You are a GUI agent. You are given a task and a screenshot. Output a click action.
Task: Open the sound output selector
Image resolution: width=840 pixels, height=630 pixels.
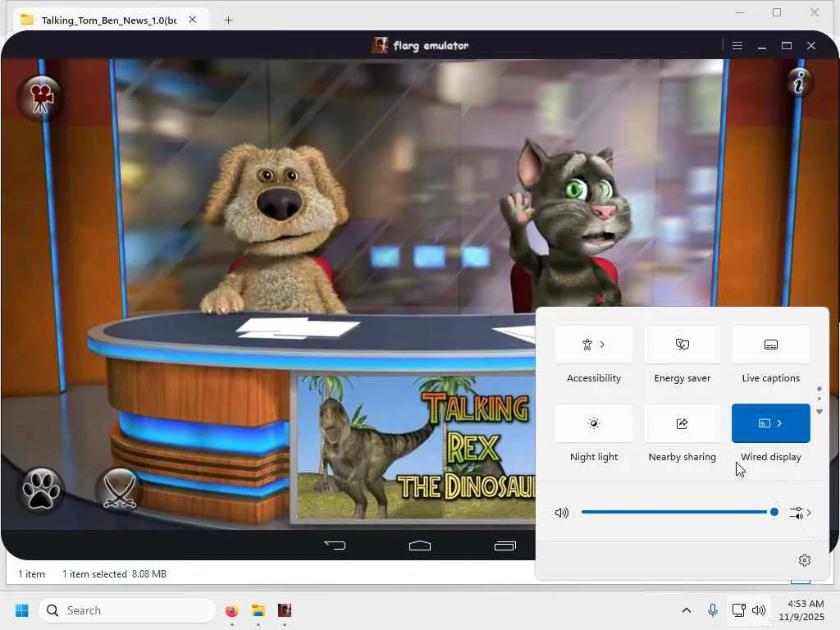point(801,513)
